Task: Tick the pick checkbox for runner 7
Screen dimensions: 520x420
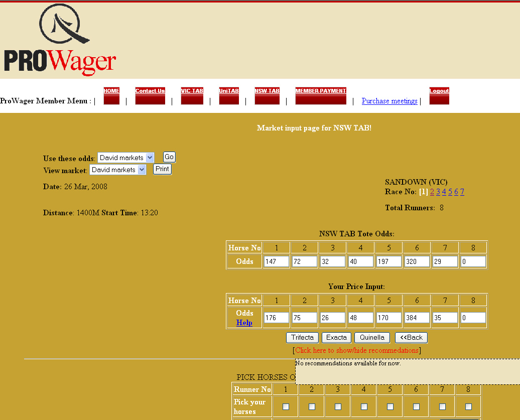Action: click(x=442, y=406)
